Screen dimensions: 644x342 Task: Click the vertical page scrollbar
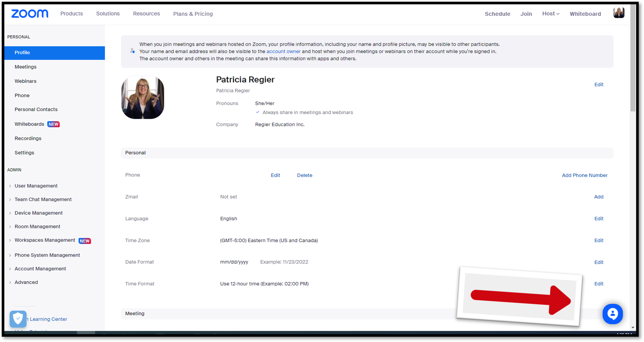(x=633, y=58)
